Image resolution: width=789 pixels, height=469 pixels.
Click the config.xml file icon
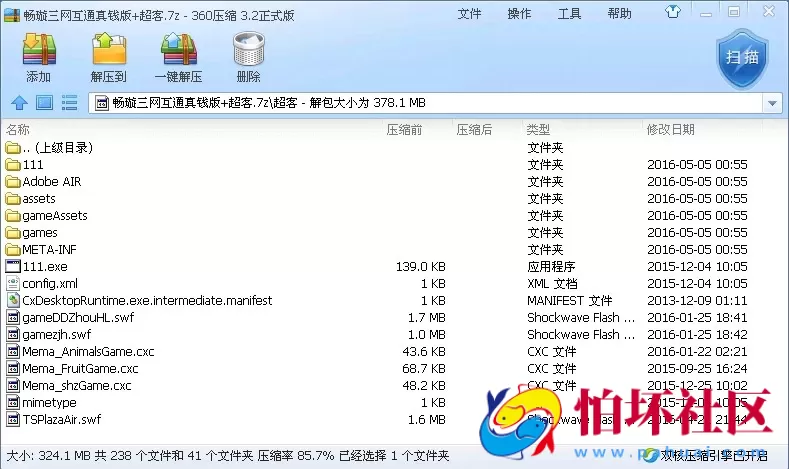click(13, 283)
